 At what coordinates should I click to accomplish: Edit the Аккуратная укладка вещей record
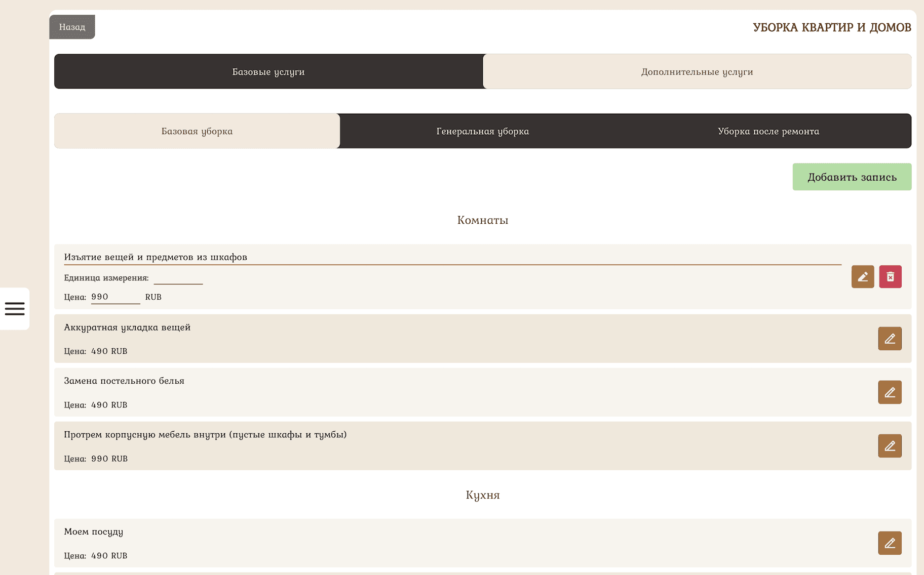890,339
